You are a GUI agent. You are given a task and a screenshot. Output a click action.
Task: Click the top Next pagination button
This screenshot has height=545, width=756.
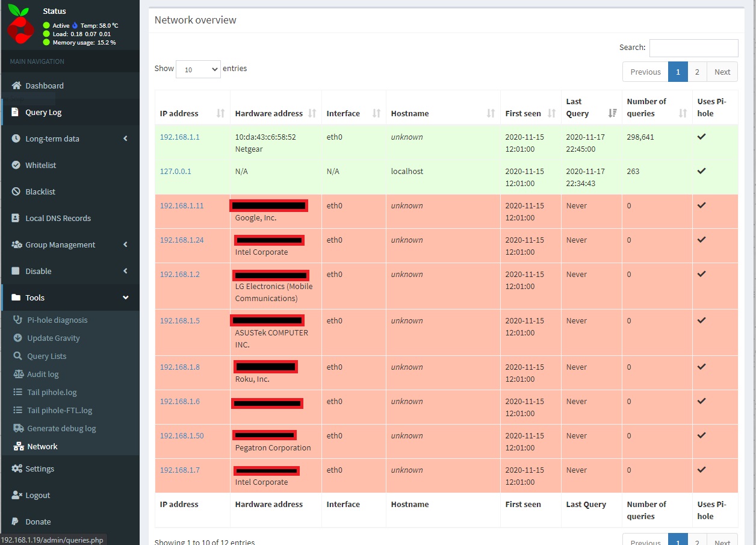point(722,72)
